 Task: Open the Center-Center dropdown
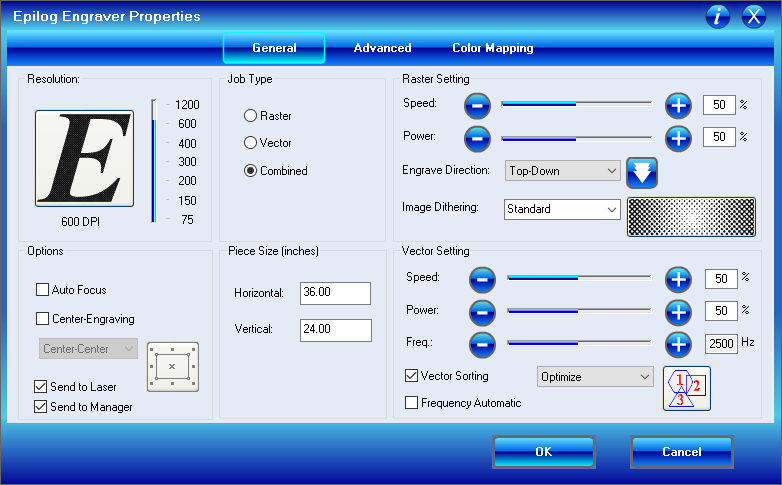88,349
